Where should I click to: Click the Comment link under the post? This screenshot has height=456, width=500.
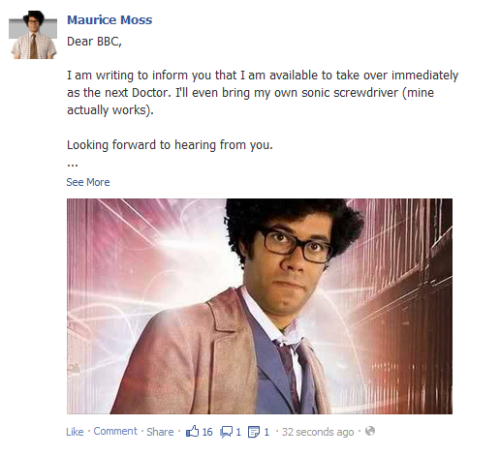(115, 431)
